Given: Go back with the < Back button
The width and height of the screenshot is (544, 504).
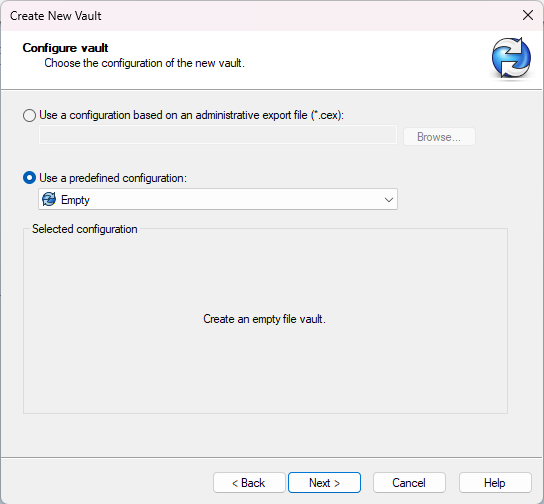Looking at the screenshot, I should click(249, 482).
